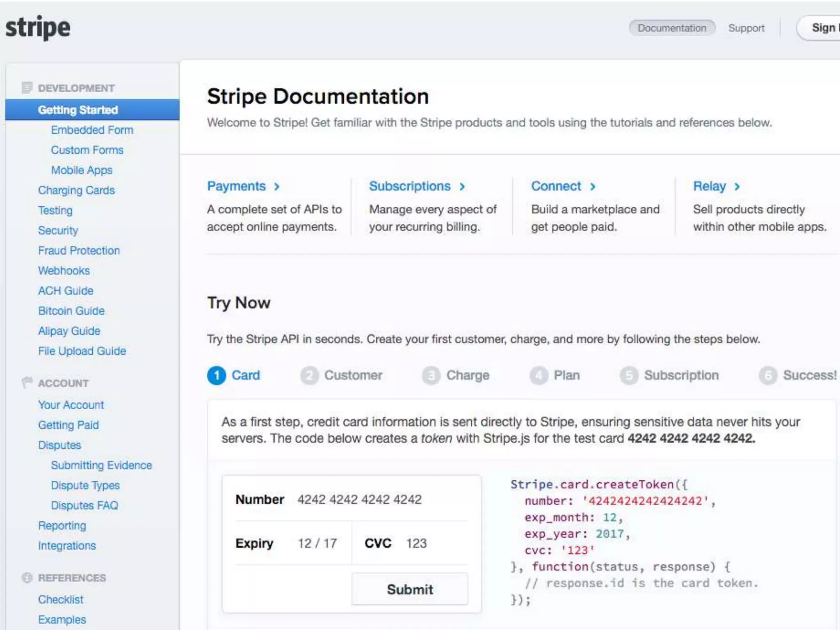Select step 1 Card circle icon
This screenshot has height=630, width=840.
point(217,375)
